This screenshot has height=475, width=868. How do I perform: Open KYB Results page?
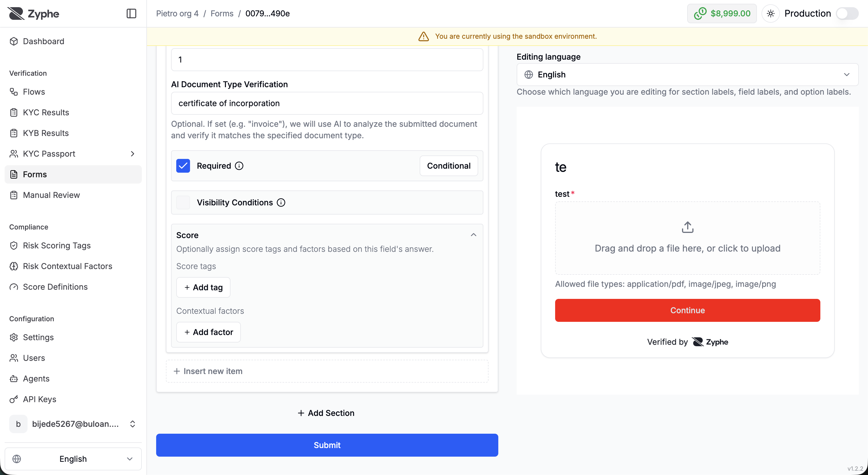tap(73, 133)
